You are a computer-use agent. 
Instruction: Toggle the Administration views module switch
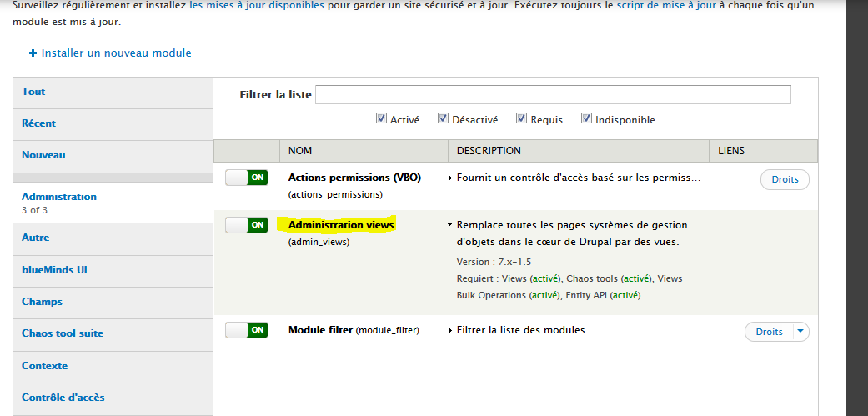[246, 225]
